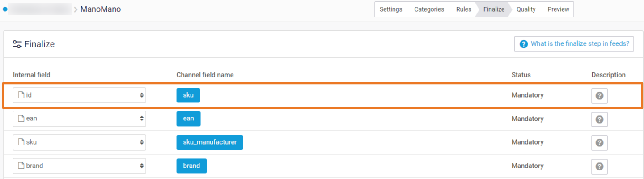Click the description help icon for ean
This screenshot has height=179, width=644.
pos(599,119)
